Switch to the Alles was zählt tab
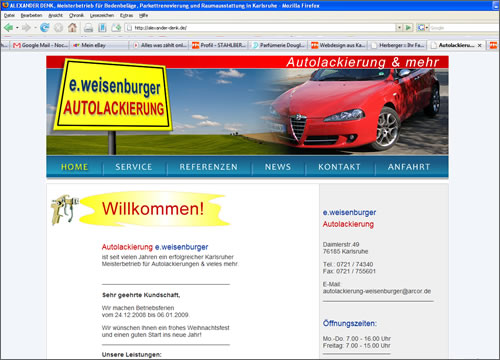Viewport: 500px width, 360px height. pyautogui.click(x=159, y=45)
